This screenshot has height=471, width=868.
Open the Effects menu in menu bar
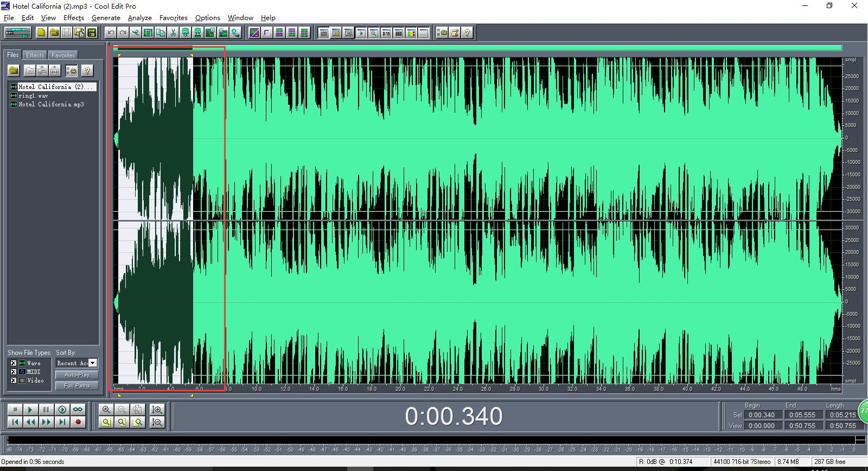[x=73, y=18]
